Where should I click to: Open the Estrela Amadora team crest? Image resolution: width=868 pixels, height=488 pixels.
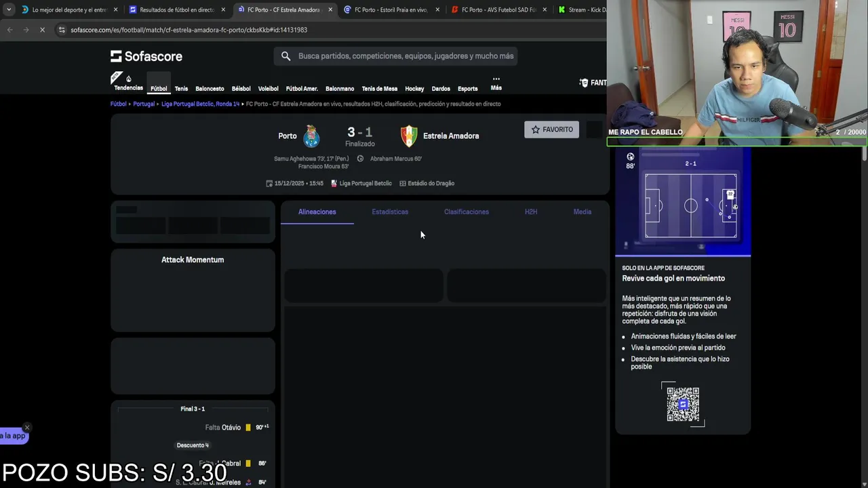tap(408, 136)
